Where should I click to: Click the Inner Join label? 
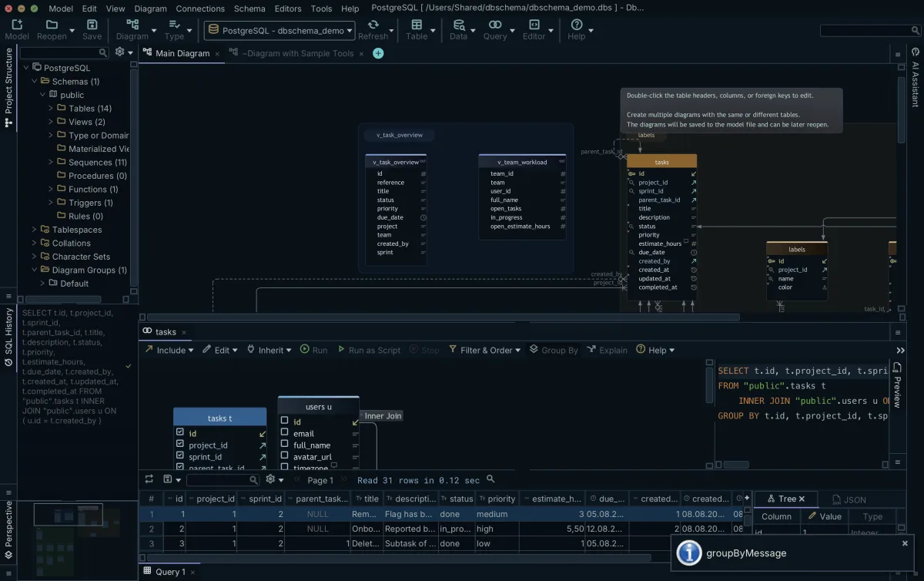(x=384, y=416)
